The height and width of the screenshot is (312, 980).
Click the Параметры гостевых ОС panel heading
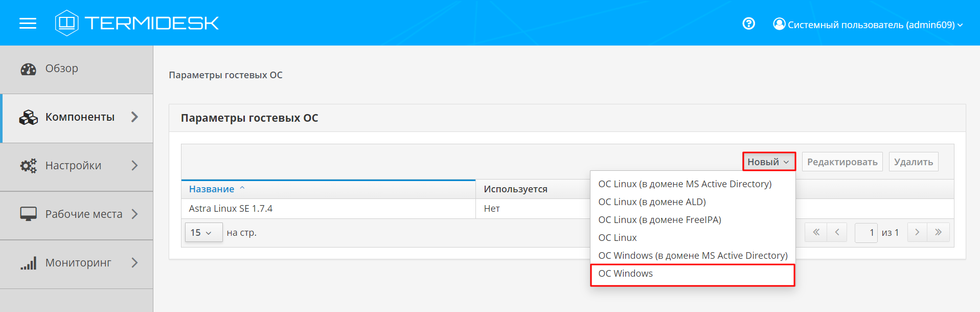(x=249, y=118)
